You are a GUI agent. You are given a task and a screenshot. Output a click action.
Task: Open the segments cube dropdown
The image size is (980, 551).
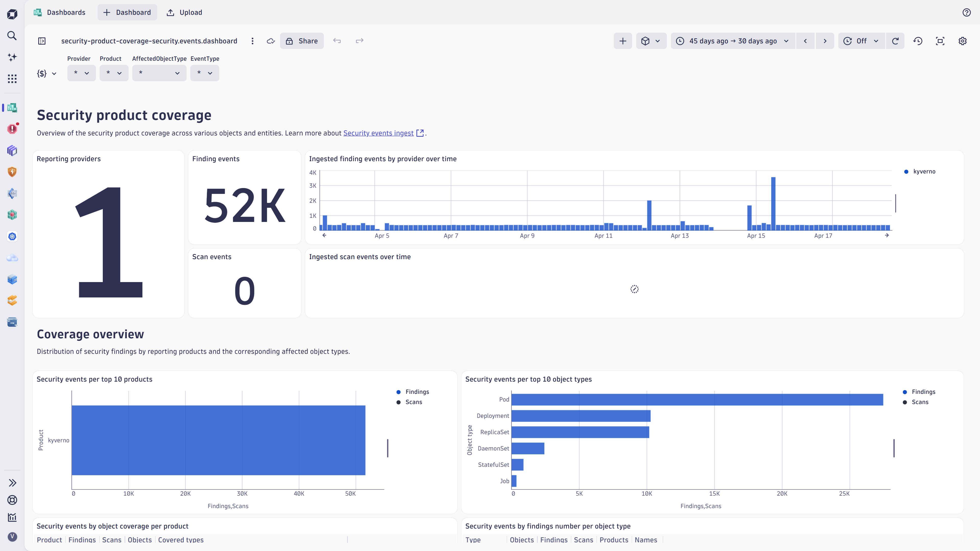[x=651, y=41]
